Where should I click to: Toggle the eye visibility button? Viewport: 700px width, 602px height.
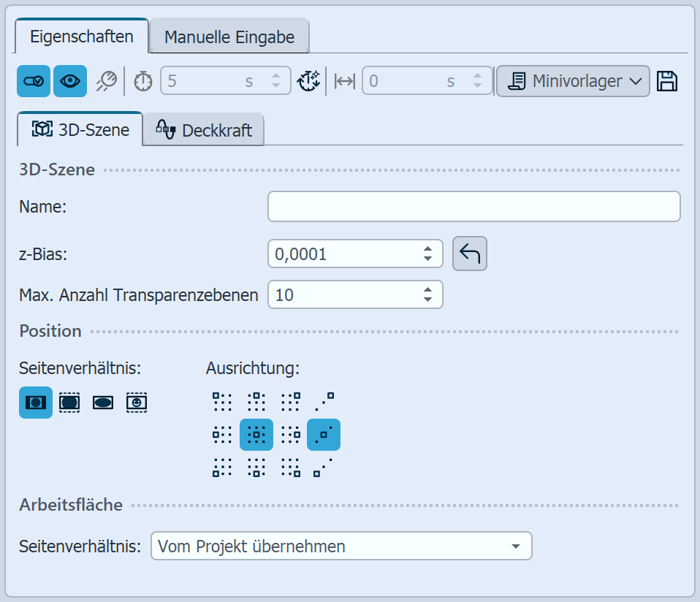[70, 81]
